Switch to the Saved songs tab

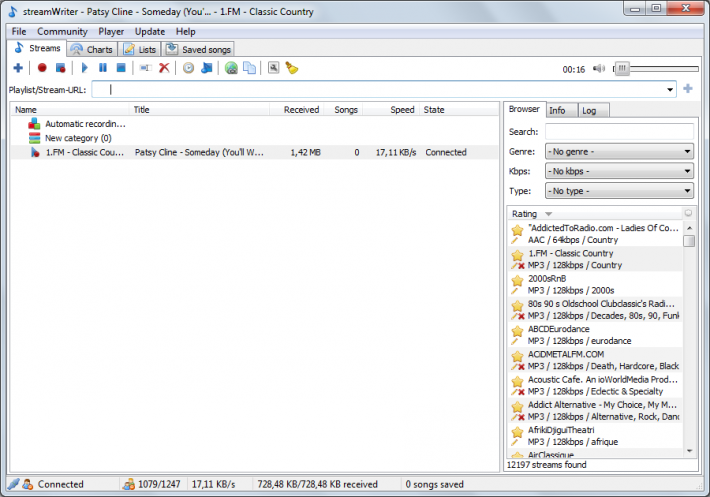(x=198, y=49)
